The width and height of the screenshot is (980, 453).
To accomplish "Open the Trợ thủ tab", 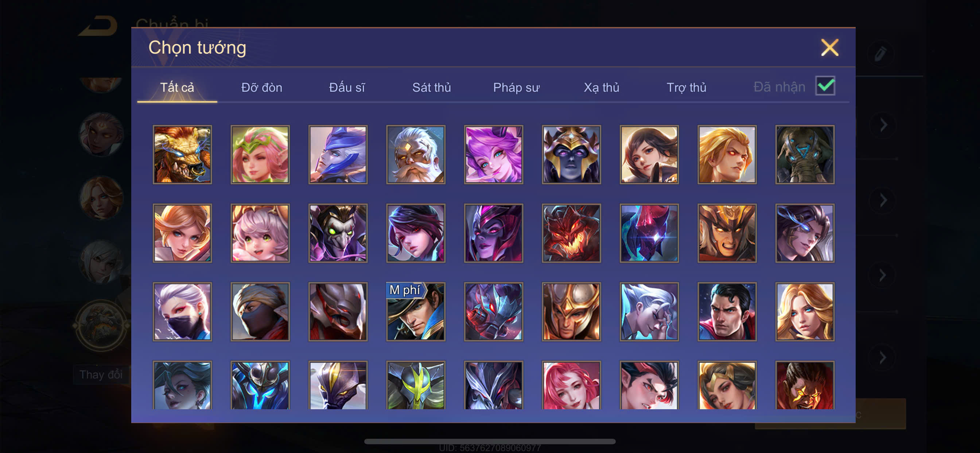I will click(686, 88).
